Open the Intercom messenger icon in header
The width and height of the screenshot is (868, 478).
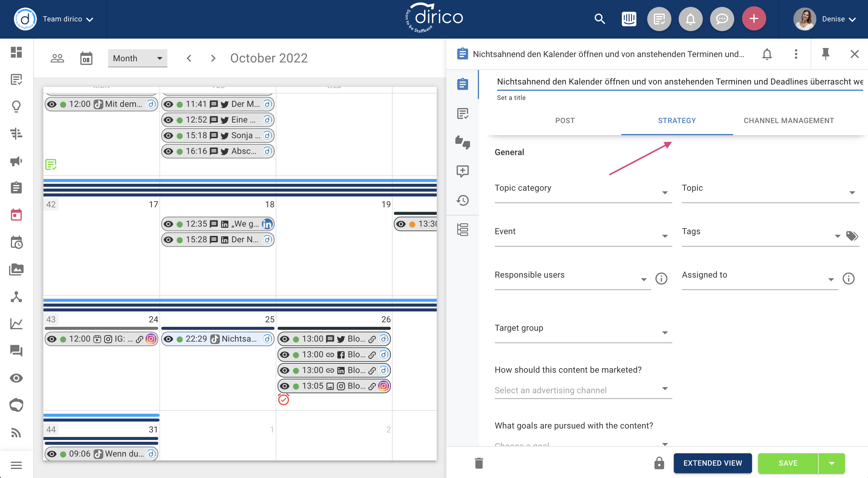[629, 19]
